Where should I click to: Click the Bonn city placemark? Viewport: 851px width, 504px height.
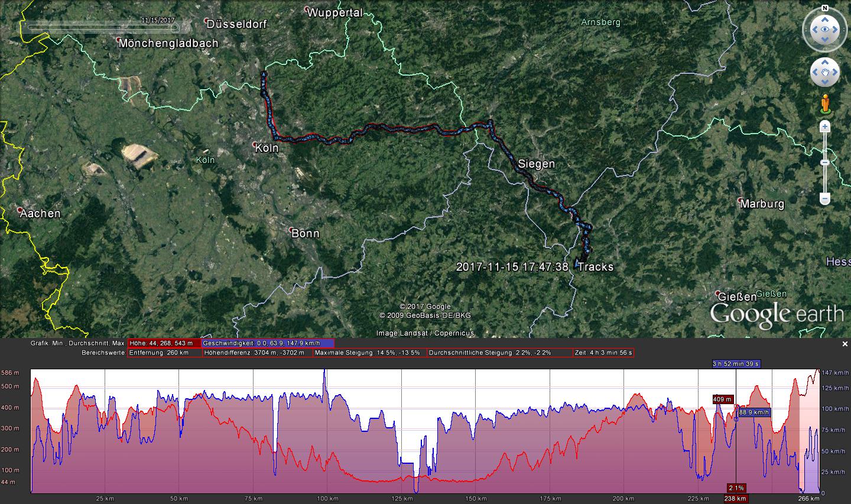tap(291, 230)
